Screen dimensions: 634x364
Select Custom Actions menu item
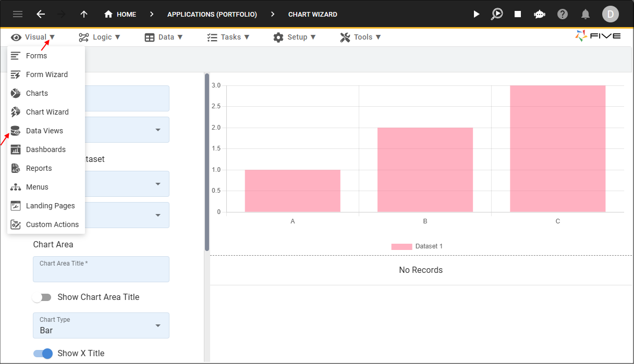46,224
